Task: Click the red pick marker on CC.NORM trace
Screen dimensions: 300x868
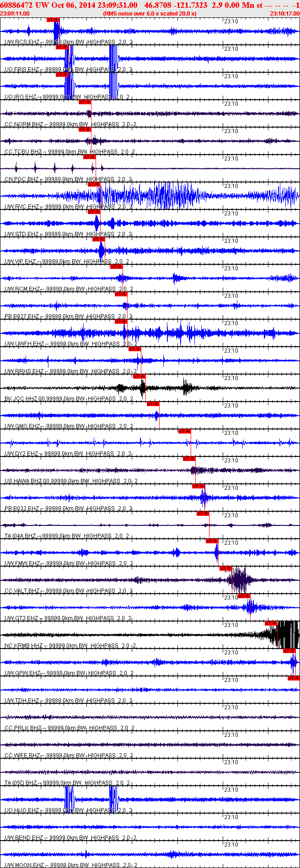Action: [x=85, y=102]
